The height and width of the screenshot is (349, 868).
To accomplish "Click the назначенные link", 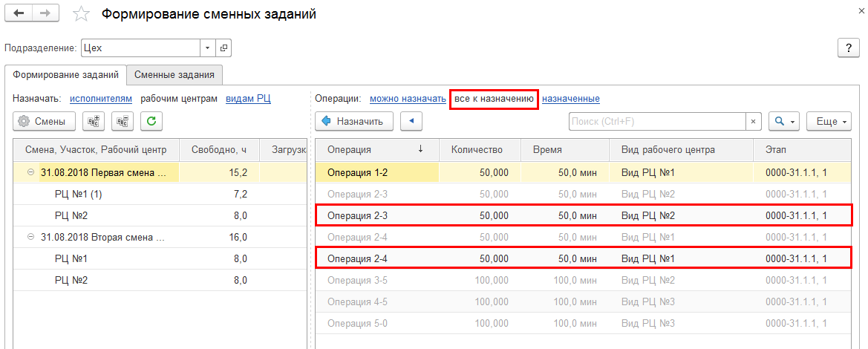I will tap(570, 99).
